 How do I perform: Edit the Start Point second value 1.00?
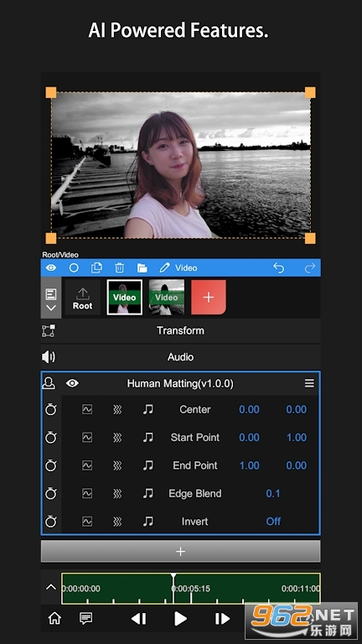(x=297, y=438)
